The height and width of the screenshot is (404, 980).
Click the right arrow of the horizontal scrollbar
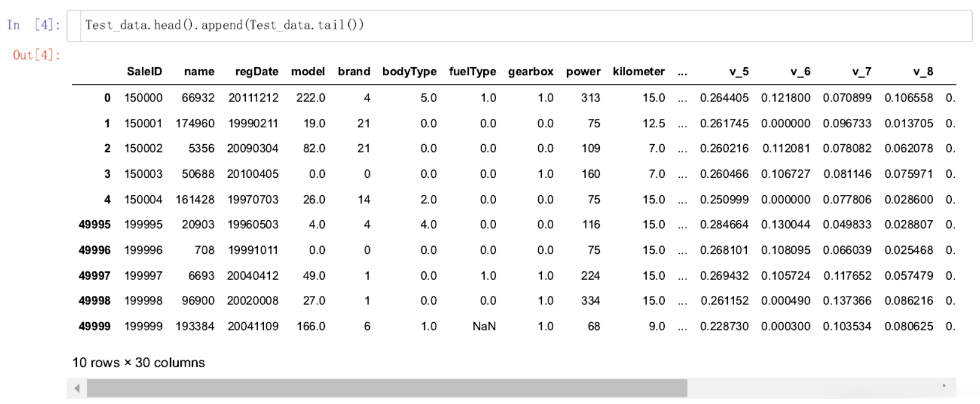[x=944, y=387]
